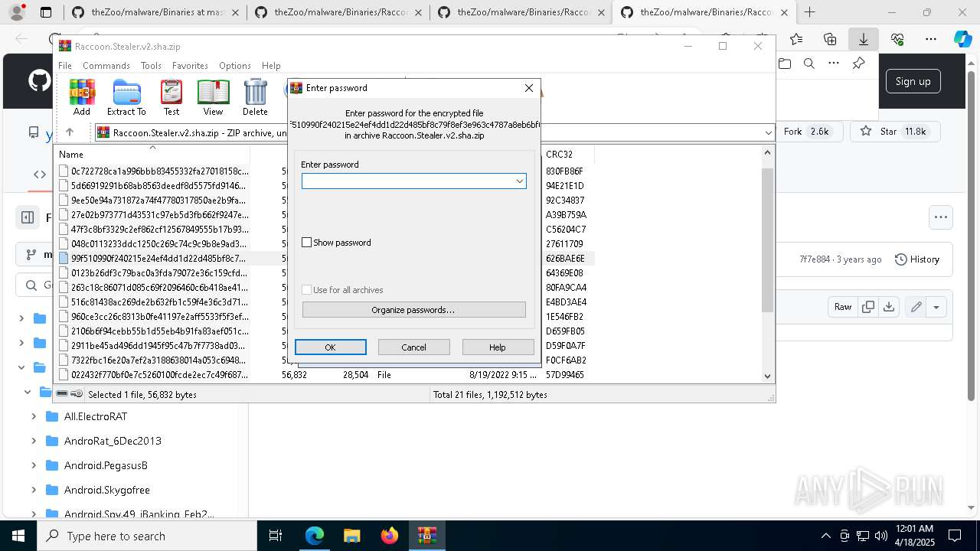Expand the WinRAR address path dropdown
The height and width of the screenshot is (551, 980).
pyautogui.click(x=768, y=133)
